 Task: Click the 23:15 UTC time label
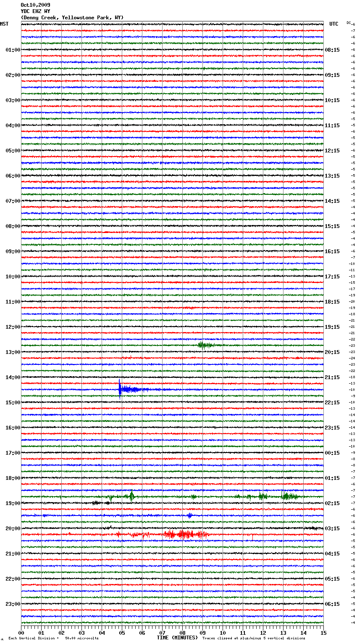(332, 428)
